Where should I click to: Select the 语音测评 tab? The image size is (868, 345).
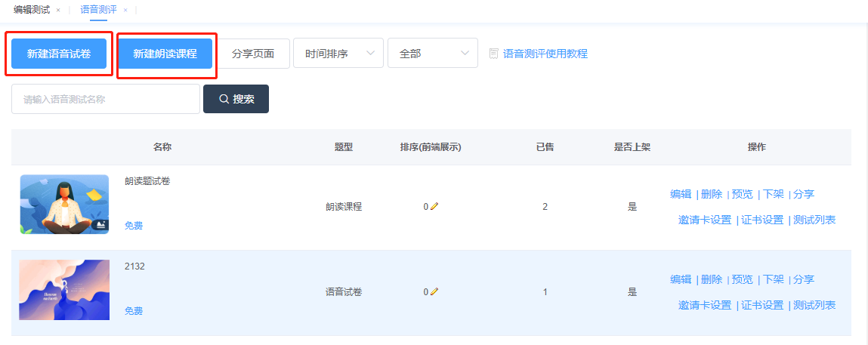coord(98,10)
